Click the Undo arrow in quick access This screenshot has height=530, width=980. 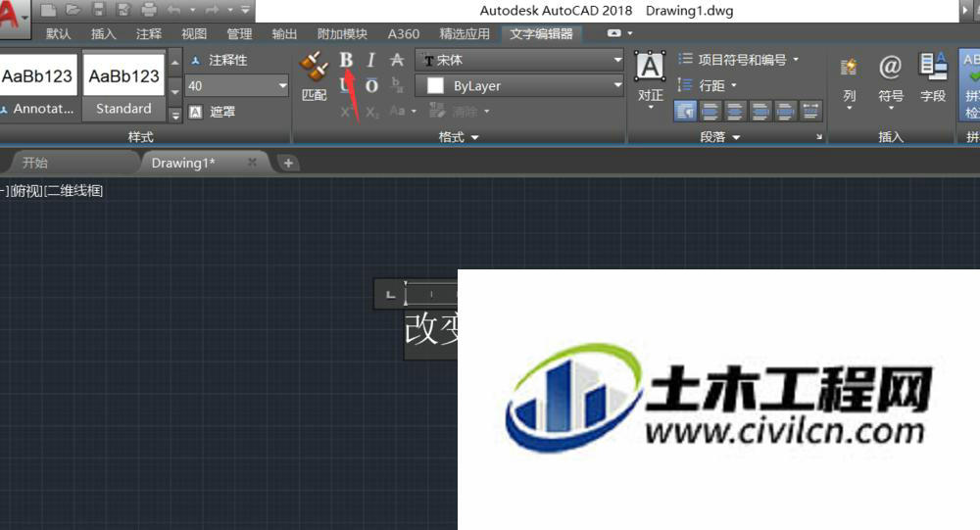[x=173, y=10]
